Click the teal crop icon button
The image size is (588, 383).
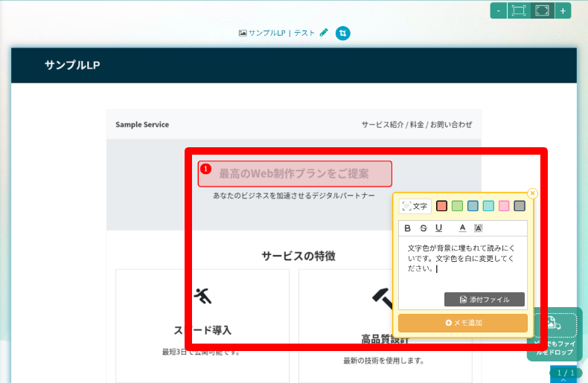342,33
